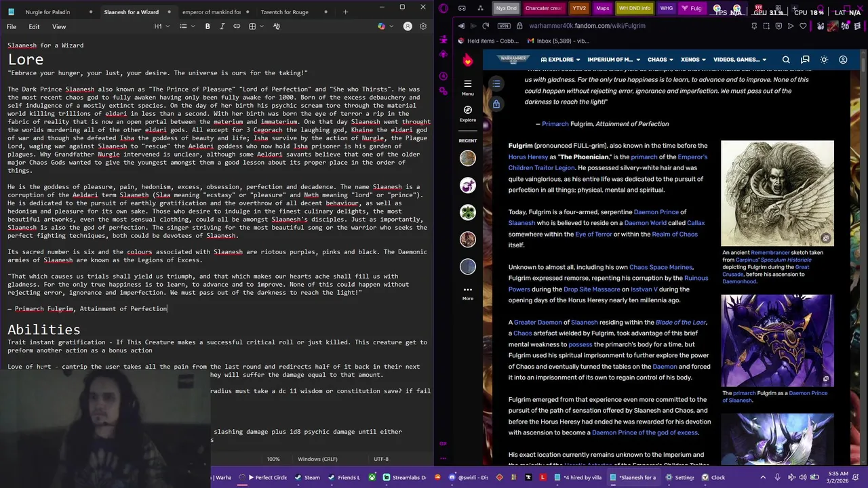Viewport: 868px width, 488px height.
Task: Open WH DND info browser tab
Action: 635,8
